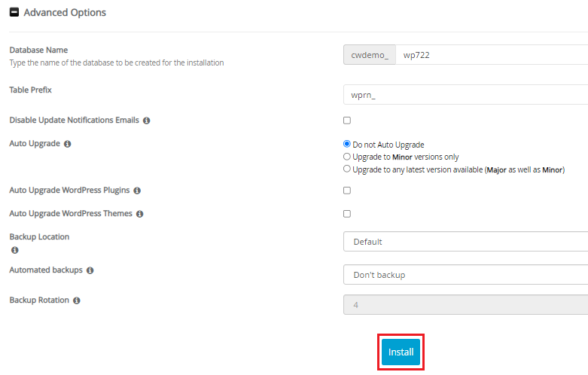Click info icon for Auto Upgrade WordPress Plugins
This screenshot has height=375, width=588.
coord(137,191)
